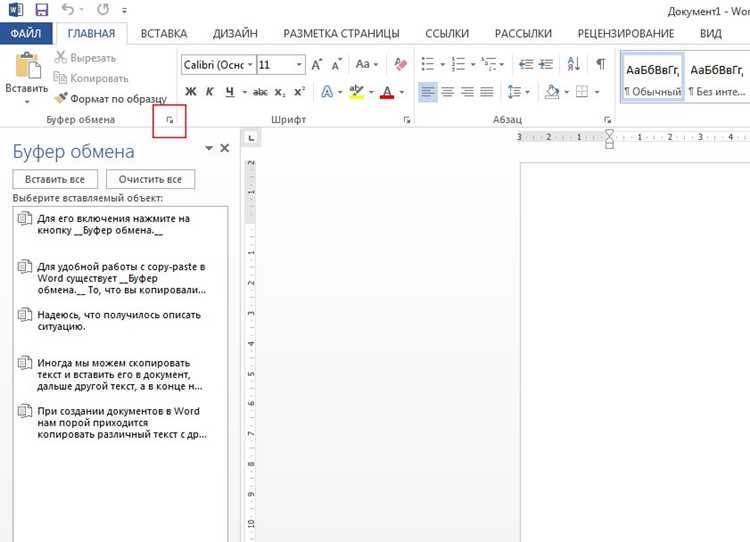This screenshot has width=750, height=542.
Task: Decrease font size with the shrink-font icon
Action: coord(337,65)
